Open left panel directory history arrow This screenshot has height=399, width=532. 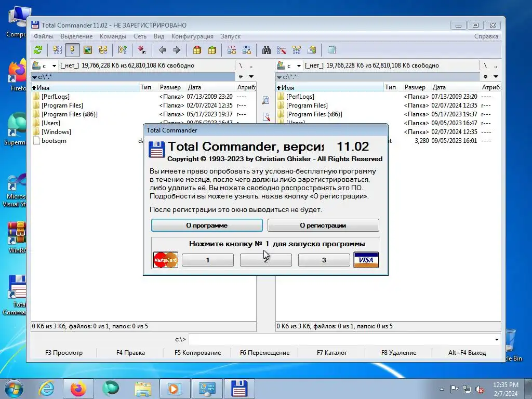251,77
